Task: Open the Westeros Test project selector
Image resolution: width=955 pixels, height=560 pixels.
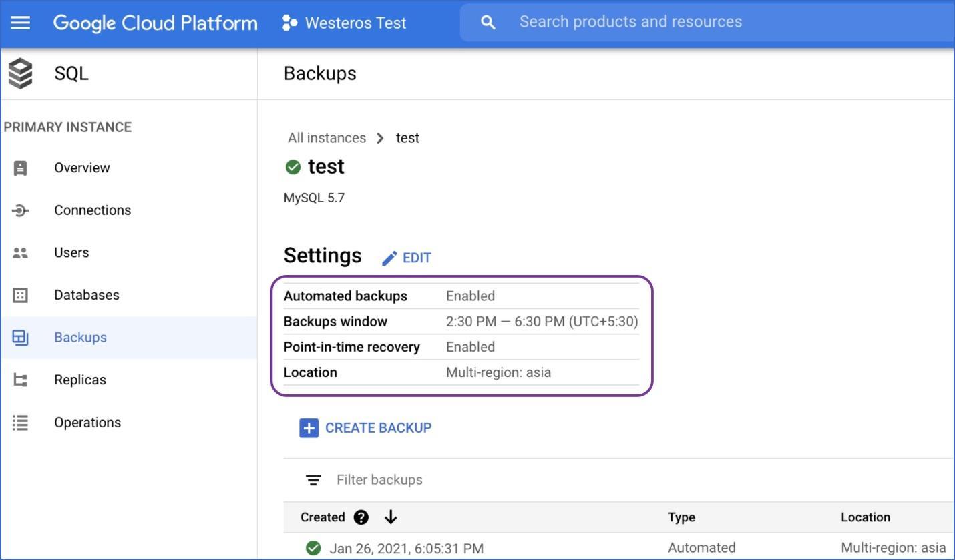Action: click(345, 23)
